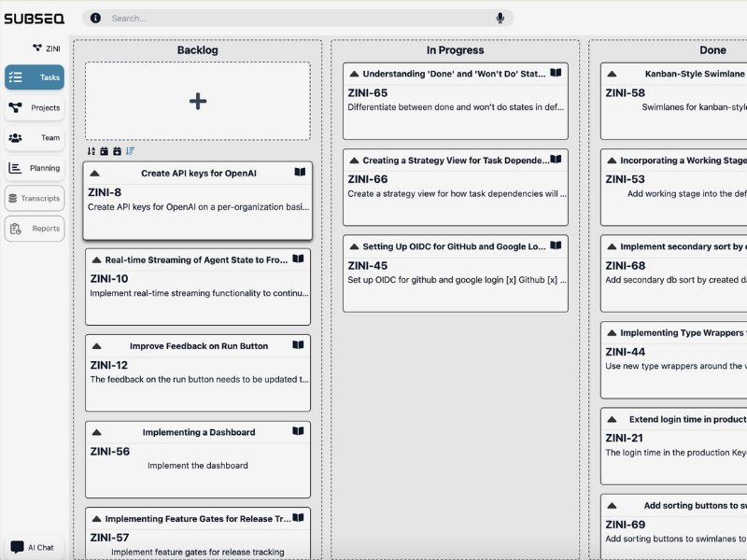
Task: Open the book icon on ZINI-45 card
Action: pyautogui.click(x=556, y=245)
